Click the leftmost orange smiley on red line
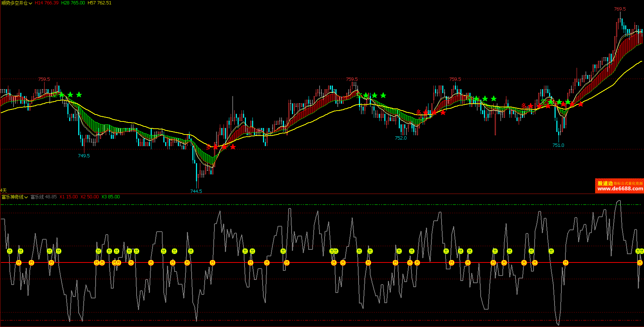This screenshot has height=327, width=644. 19,262
